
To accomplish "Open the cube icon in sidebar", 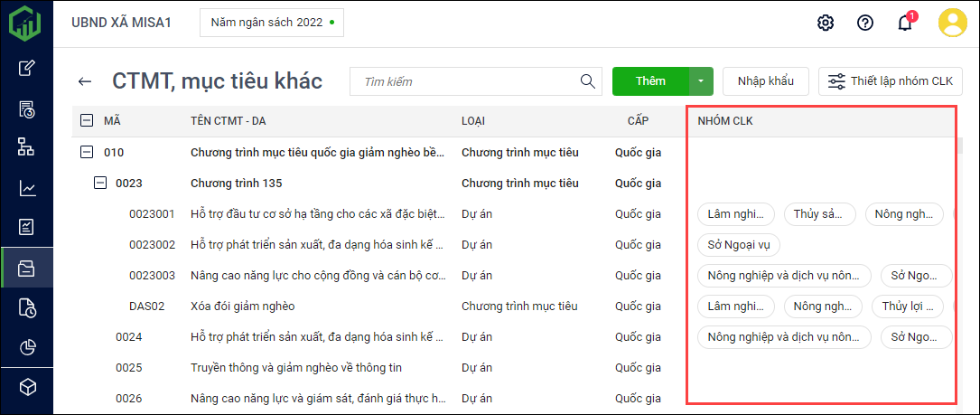I will click(x=27, y=387).
